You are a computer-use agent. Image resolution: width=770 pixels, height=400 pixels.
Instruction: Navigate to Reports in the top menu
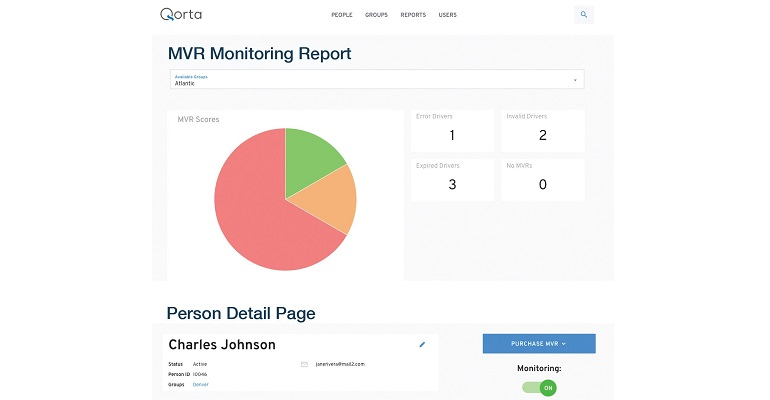pyautogui.click(x=412, y=15)
